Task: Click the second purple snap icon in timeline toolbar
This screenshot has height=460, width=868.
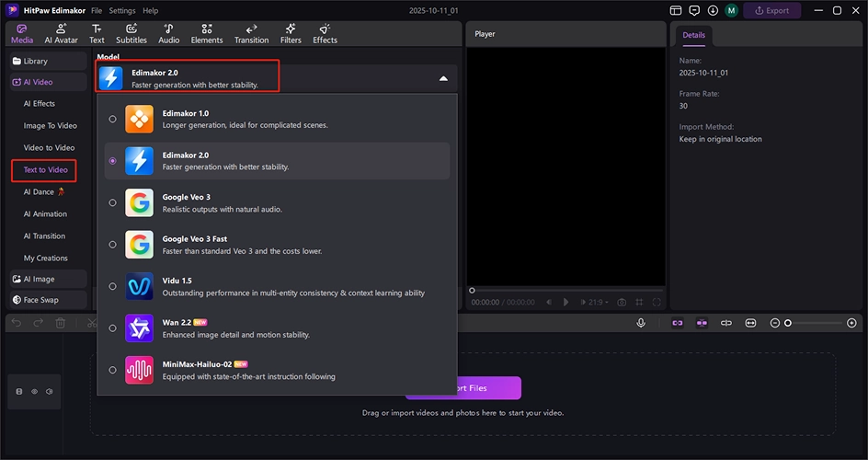Action: coord(702,323)
